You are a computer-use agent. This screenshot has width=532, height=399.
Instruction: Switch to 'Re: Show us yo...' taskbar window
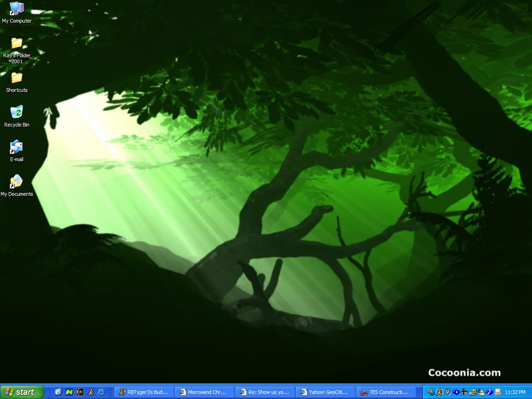[266, 392]
